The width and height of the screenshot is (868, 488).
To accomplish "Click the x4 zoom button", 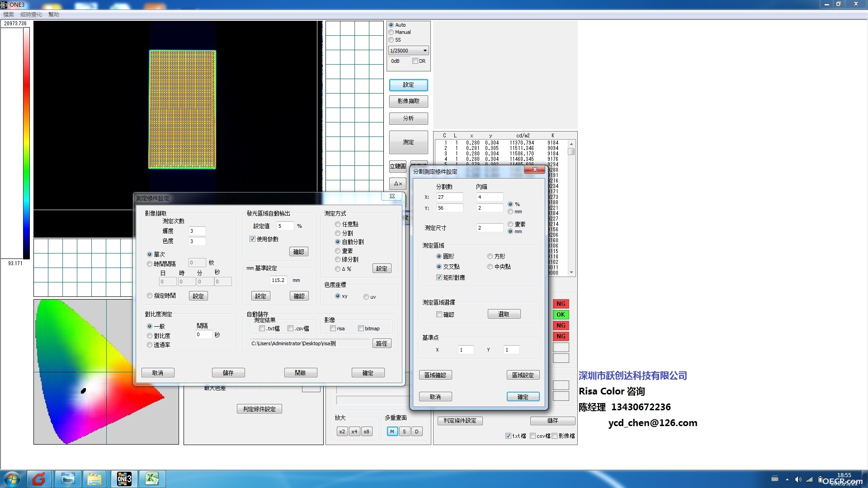I will (354, 432).
